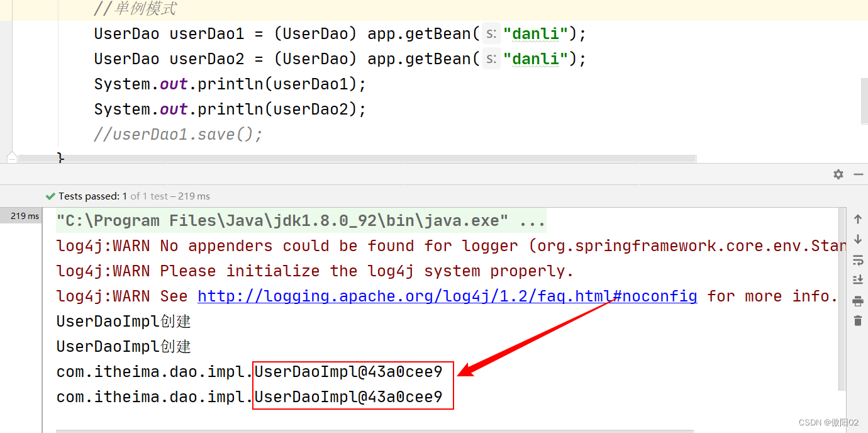Image resolution: width=868 pixels, height=433 pixels.
Task: Clear console with trash icon
Action: (x=857, y=321)
